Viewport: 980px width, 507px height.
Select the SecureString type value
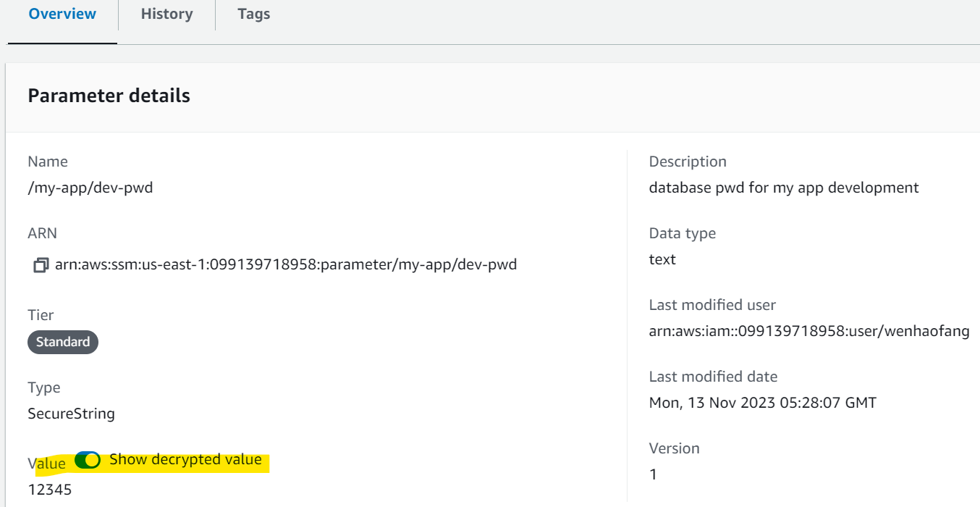point(71,414)
